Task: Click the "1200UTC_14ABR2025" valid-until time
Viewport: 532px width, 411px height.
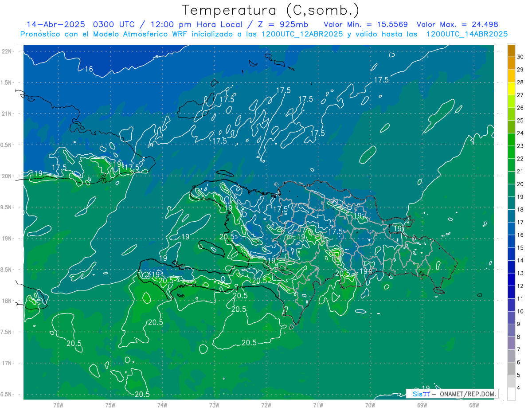Action: [x=467, y=34]
